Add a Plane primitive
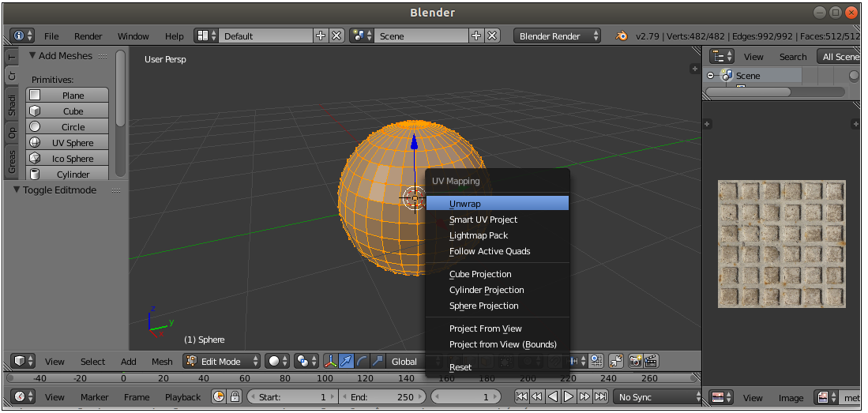 [67, 96]
